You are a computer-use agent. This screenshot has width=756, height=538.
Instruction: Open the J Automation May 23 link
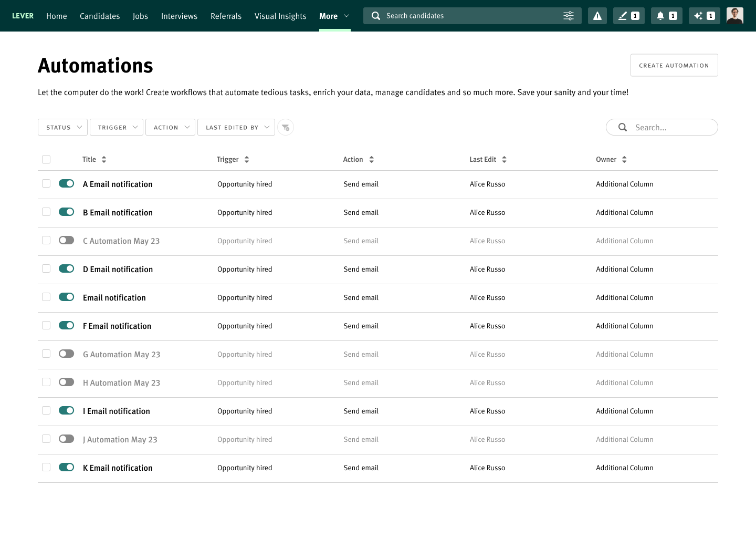coord(120,440)
